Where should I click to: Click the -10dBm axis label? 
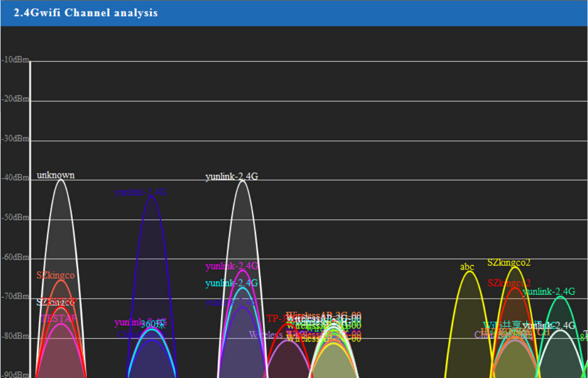point(15,60)
